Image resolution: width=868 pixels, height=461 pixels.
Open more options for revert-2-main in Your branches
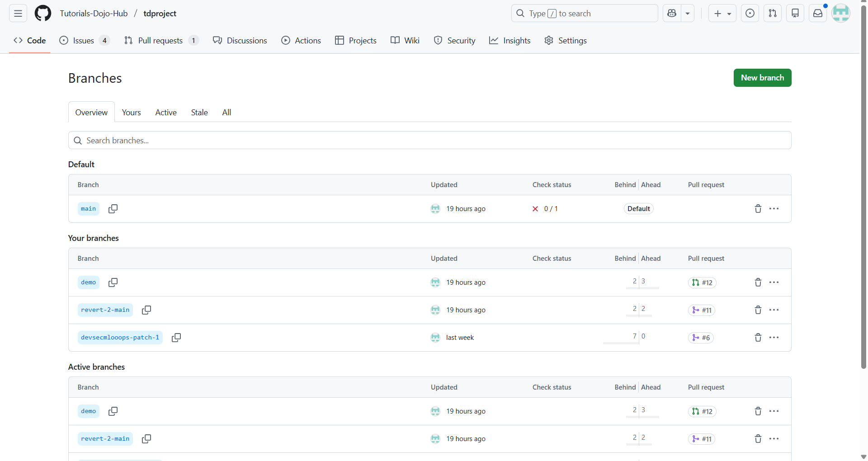pyautogui.click(x=774, y=310)
